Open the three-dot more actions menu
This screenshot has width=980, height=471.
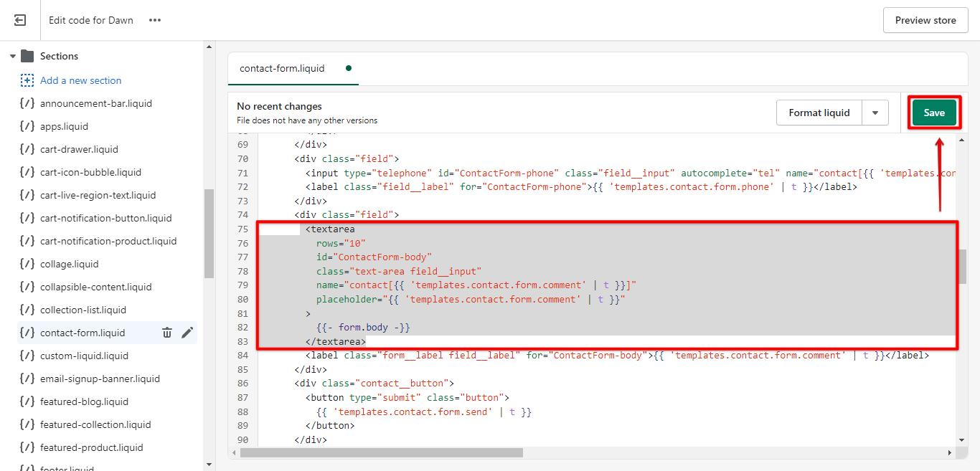point(155,20)
